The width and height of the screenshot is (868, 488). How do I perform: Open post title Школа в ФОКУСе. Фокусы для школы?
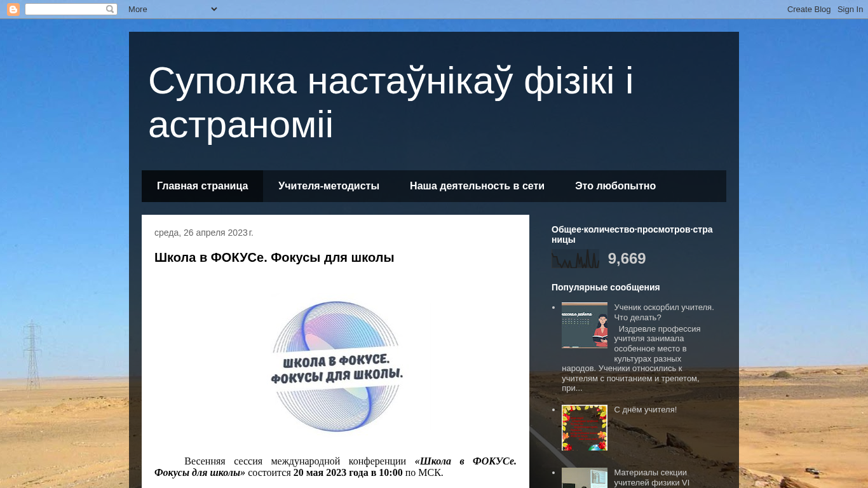coord(274,257)
